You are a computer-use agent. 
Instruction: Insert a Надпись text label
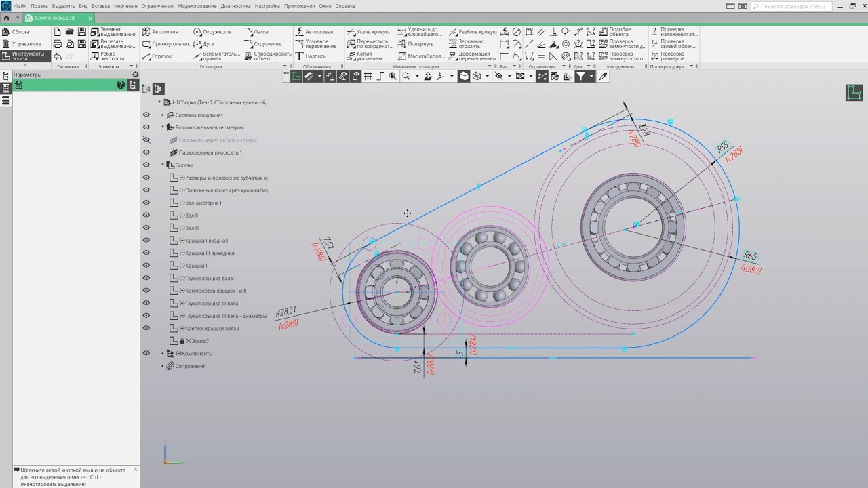(x=311, y=56)
